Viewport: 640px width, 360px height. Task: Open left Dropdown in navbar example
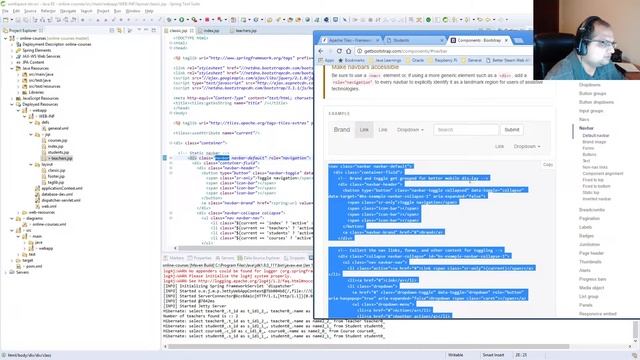pos(410,130)
